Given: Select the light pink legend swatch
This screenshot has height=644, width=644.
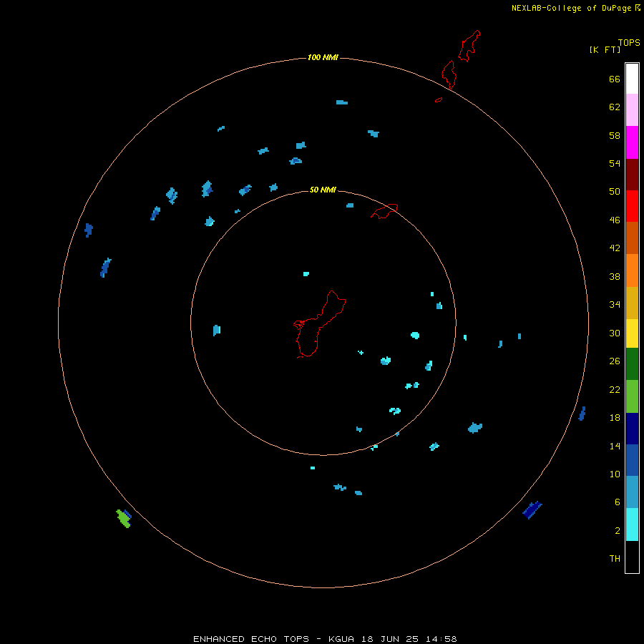Looking at the screenshot, I should (x=632, y=109).
